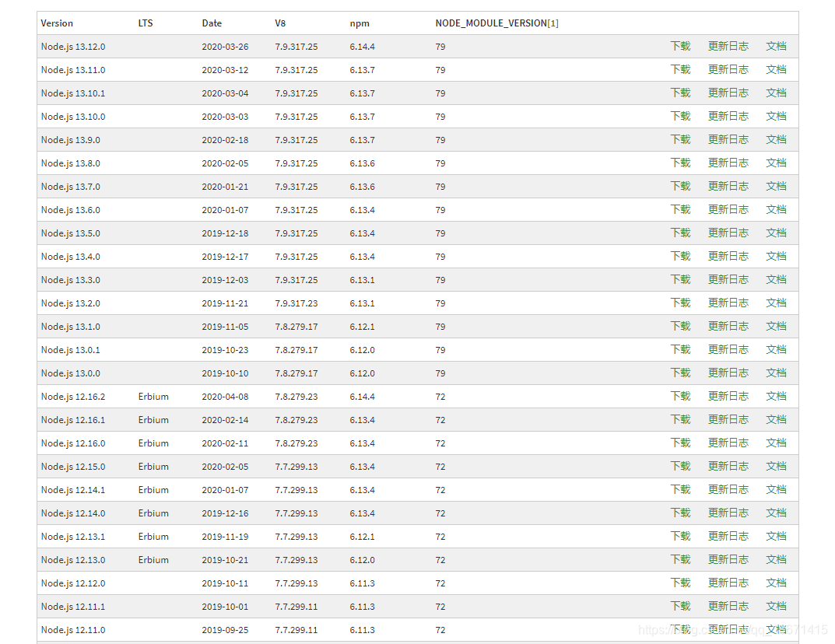
Task: Click Erbium label in Node.js 12.16.2 row
Action: [153, 397]
